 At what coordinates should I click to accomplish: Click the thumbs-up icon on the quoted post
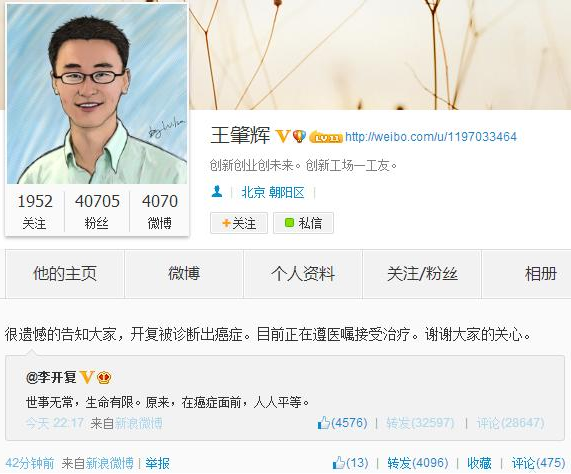(x=323, y=423)
